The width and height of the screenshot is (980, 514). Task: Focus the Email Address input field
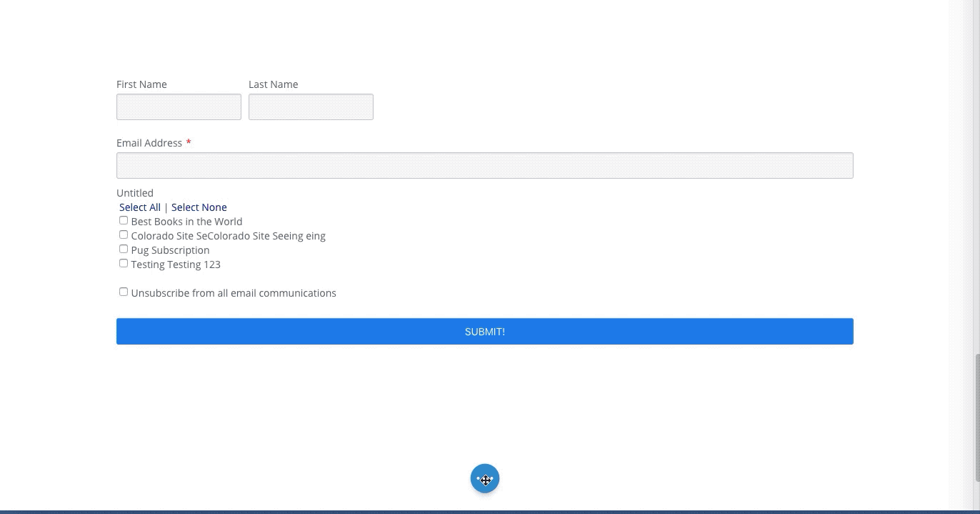484,165
